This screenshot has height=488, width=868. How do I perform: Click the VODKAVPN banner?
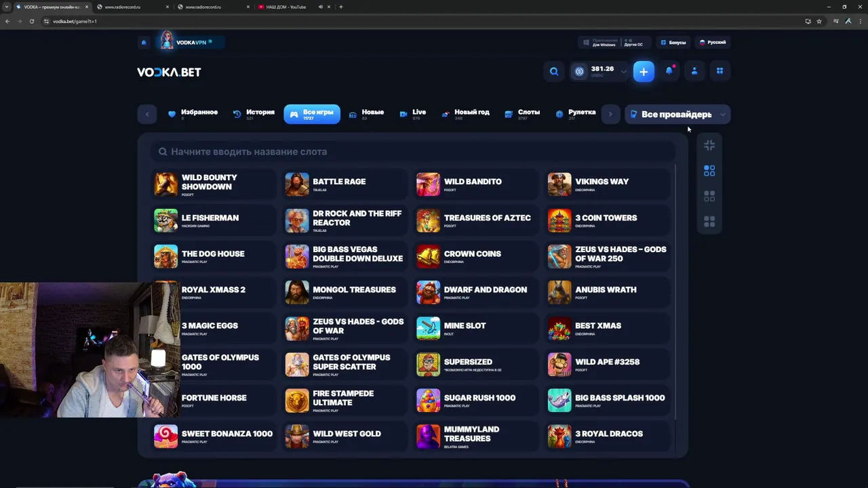(x=191, y=41)
